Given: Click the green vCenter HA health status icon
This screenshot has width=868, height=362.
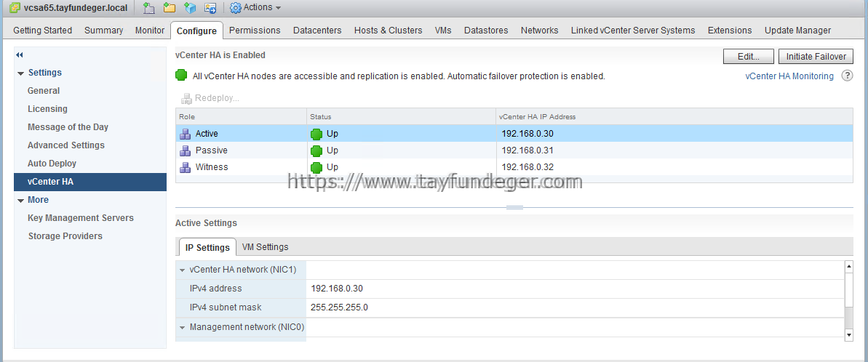Looking at the screenshot, I should (x=180, y=75).
